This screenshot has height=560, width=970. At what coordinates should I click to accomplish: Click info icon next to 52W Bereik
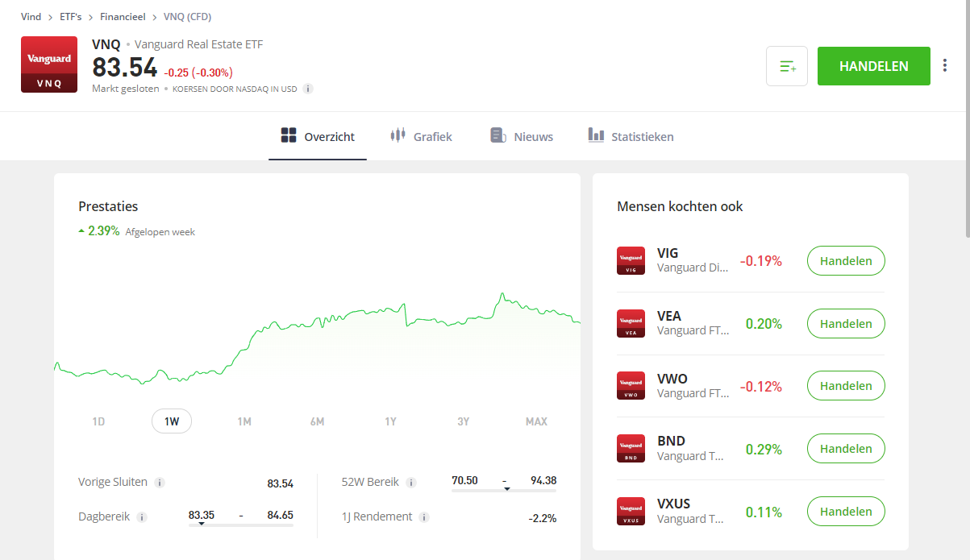[x=411, y=483]
